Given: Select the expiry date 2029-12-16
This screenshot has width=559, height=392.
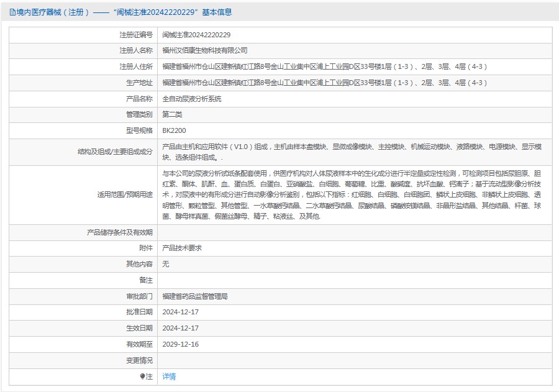Looking at the screenshot, I should pyautogui.click(x=180, y=345).
